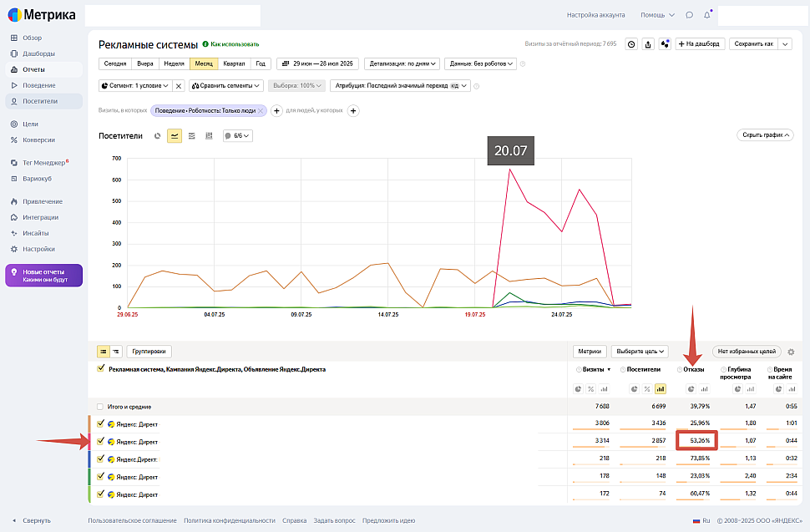Click the На дашборд button
This screenshot has height=532, width=810.
tap(700, 44)
